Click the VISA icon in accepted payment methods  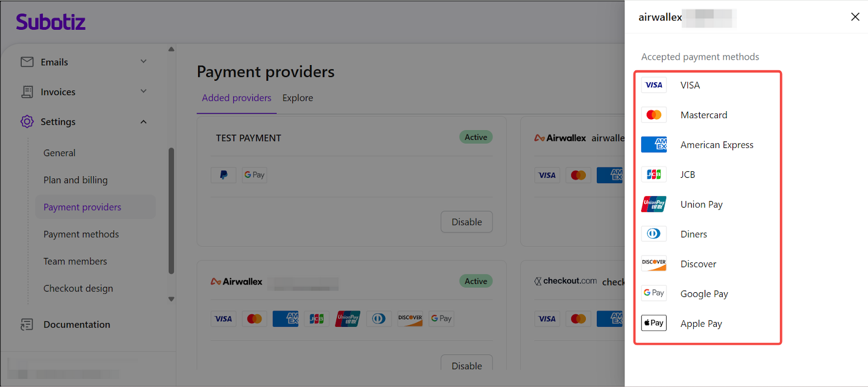(x=654, y=85)
